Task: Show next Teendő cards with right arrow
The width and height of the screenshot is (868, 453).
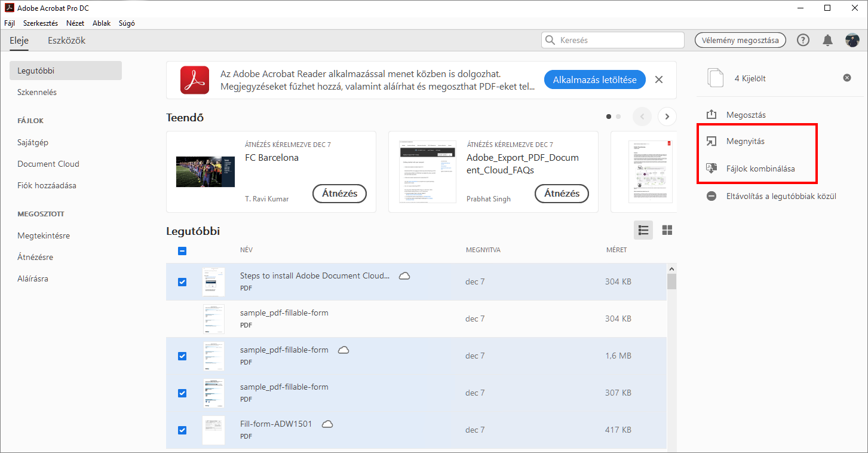Action: [x=667, y=117]
